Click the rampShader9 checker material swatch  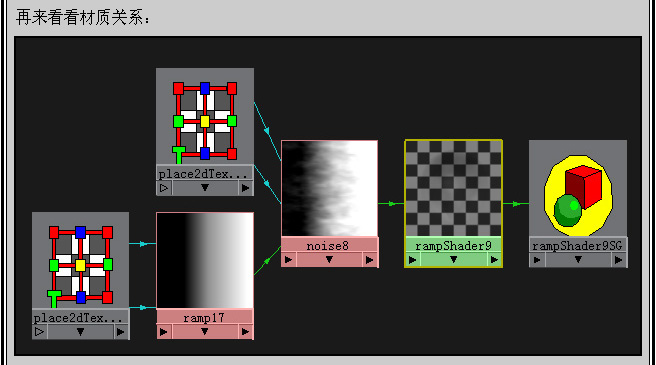click(x=454, y=188)
